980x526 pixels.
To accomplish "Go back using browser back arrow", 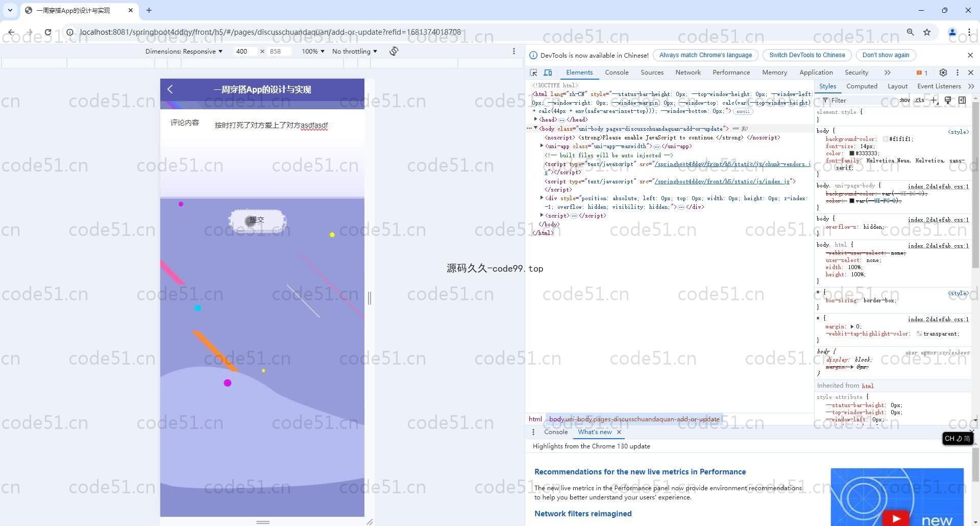I will (11, 32).
